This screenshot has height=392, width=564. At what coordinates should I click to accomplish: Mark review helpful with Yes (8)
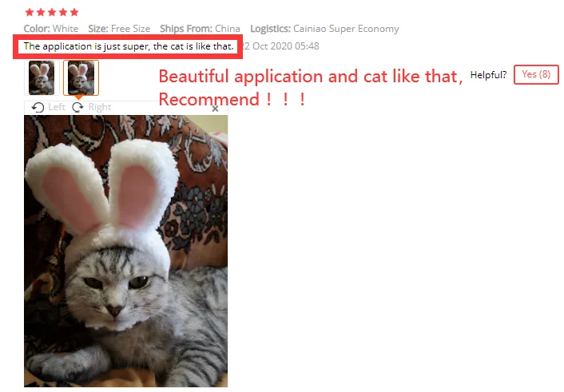click(536, 74)
